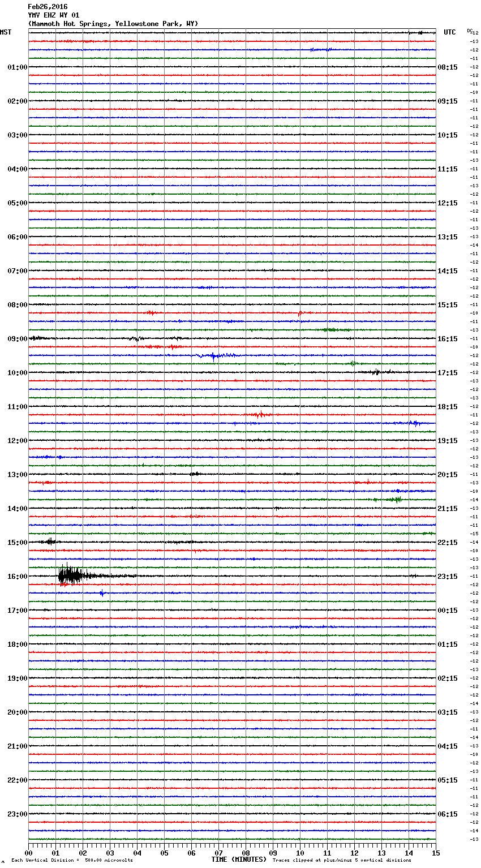Click minute tick label 07 on bottom axis

(218, 853)
